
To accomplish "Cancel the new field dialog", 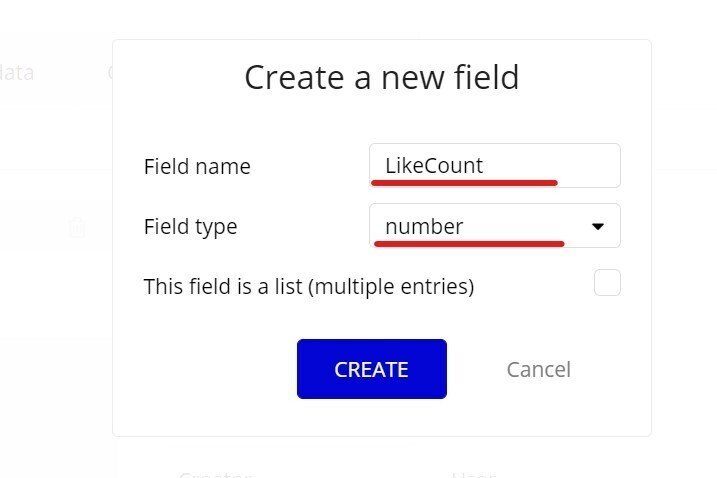I will point(538,369).
